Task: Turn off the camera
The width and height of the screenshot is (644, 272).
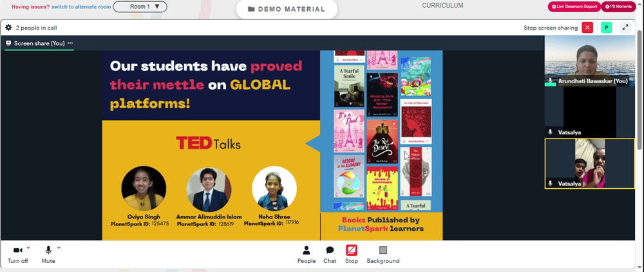Action: pos(17,255)
